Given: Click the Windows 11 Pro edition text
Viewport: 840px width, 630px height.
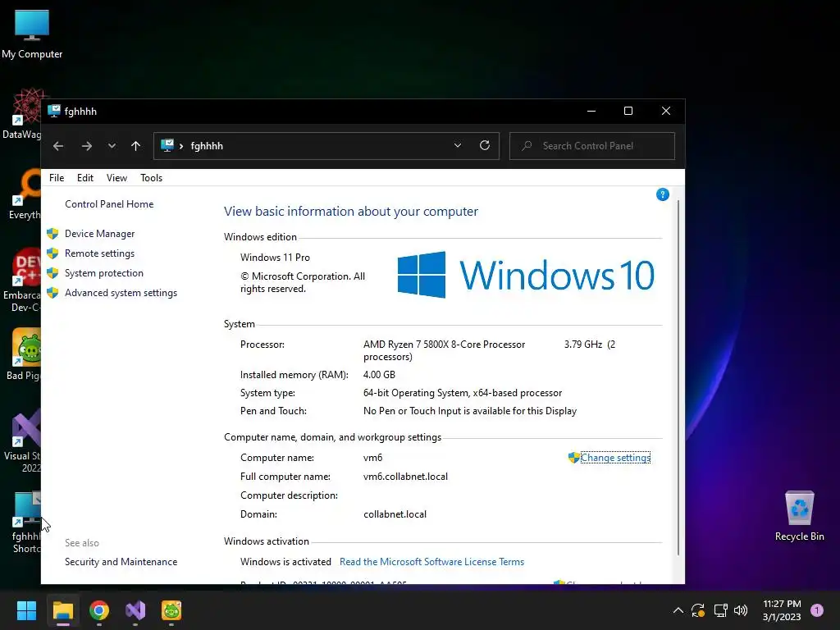Looking at the screenshot, I should tap(276, 257).
